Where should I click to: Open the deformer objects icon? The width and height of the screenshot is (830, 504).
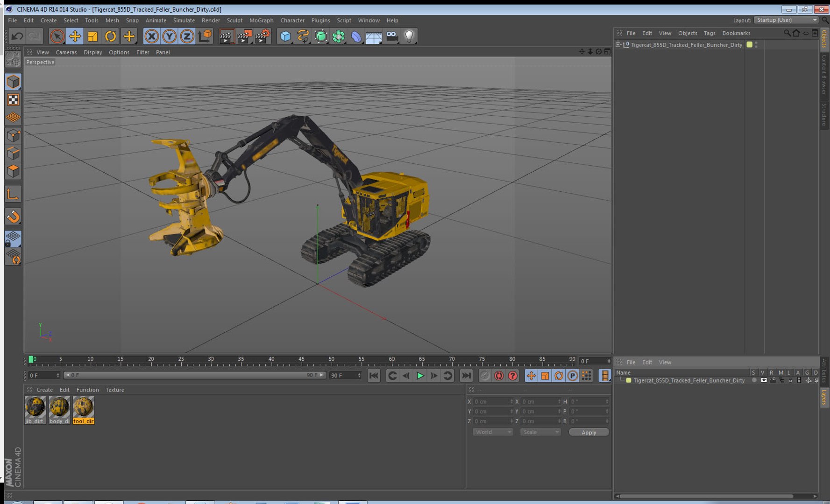pos(356,36)
